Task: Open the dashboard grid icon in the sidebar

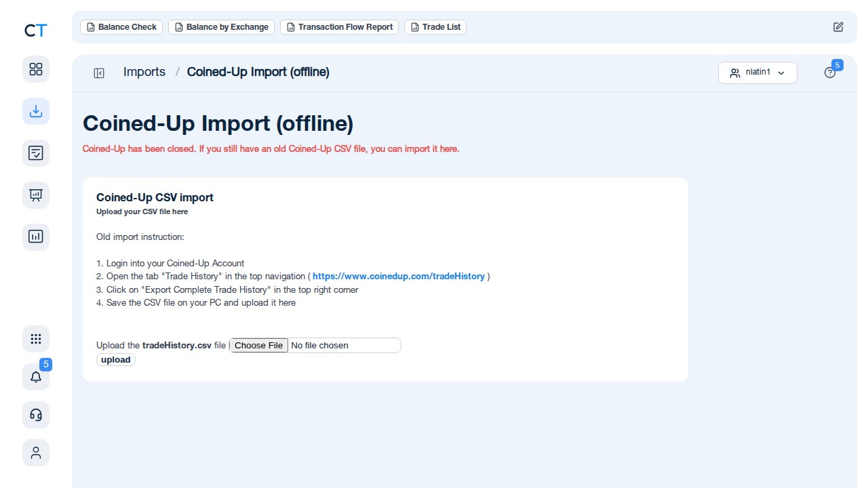Action: pyautogui.click(x=36, y=69)
